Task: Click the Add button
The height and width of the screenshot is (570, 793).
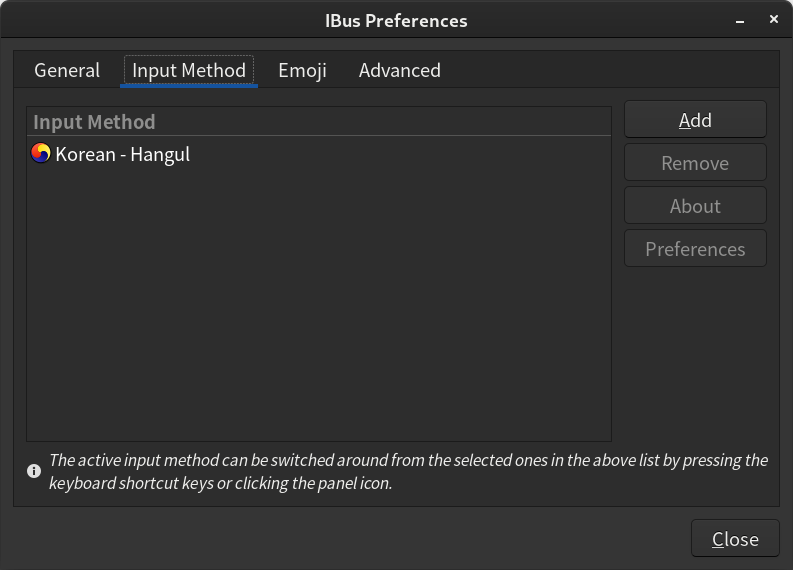Action: [695, 120]
